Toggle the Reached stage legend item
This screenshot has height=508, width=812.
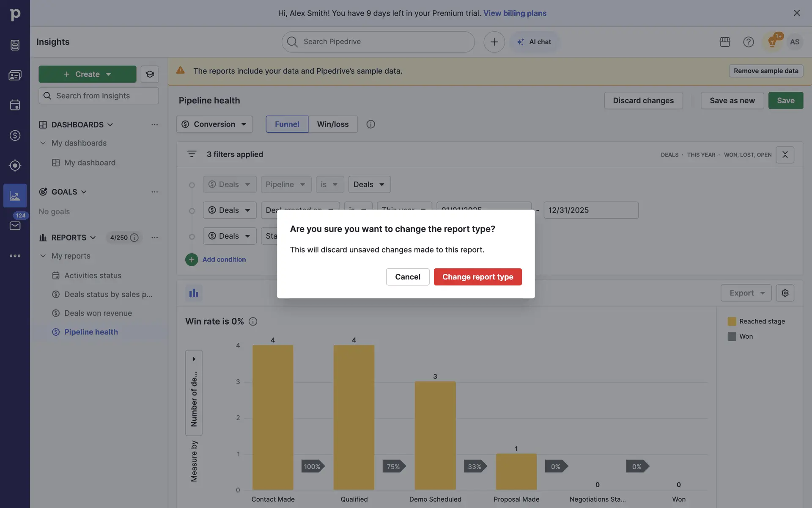pos(756,321)
